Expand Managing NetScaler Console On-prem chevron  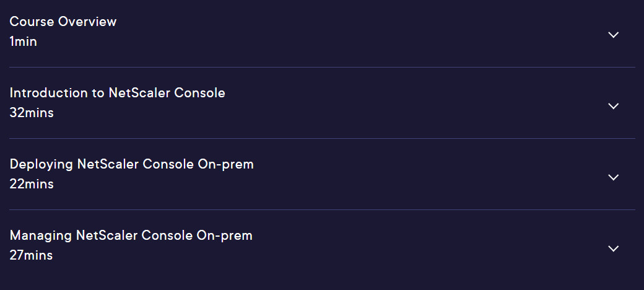coord(613,248)
